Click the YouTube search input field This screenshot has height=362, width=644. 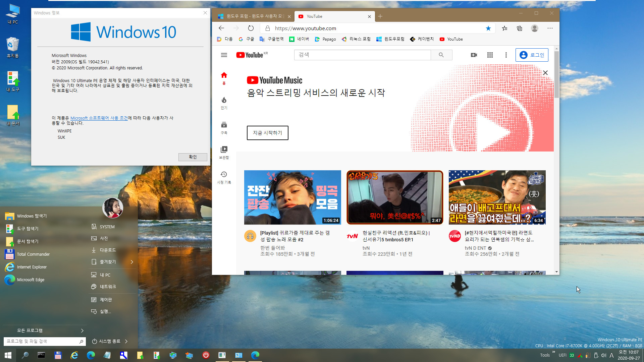363,55
